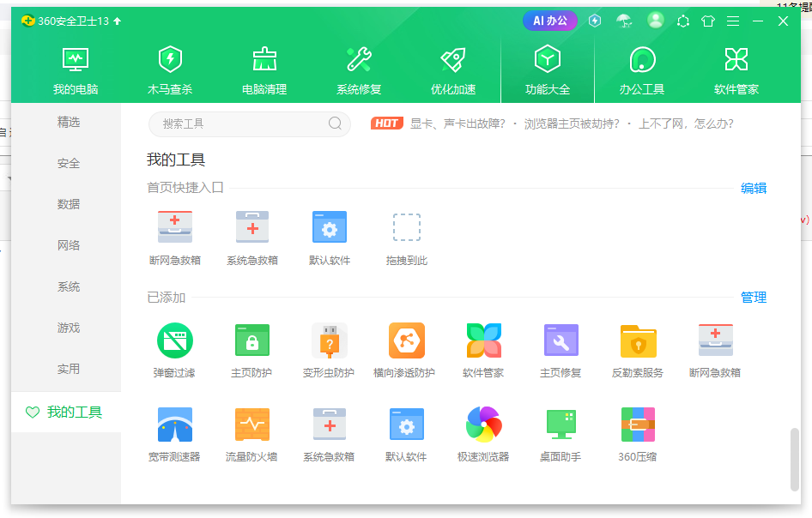Click the 拖拽到此 placeholder slot

tap(407, 238)
